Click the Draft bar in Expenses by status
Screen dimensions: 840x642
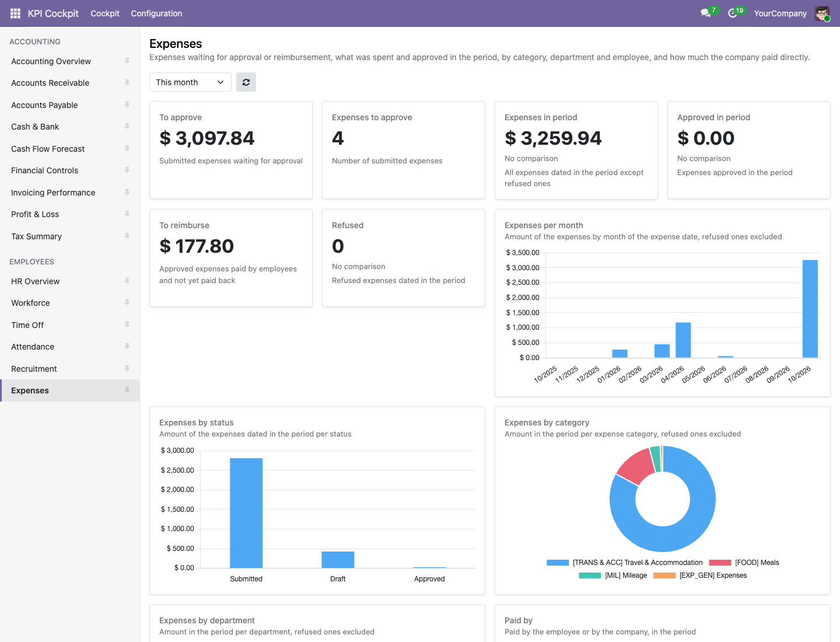click(x=338, y=560)
